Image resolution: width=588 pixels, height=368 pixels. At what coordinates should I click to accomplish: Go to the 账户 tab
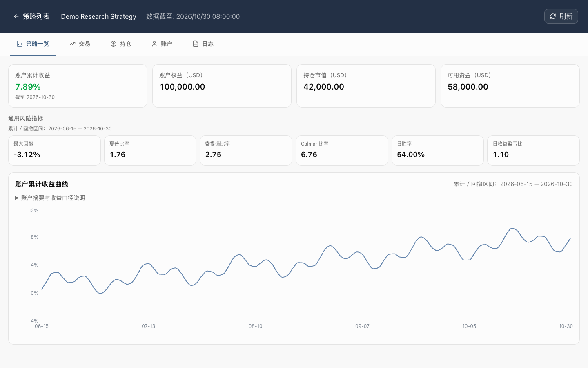(162, 44)
